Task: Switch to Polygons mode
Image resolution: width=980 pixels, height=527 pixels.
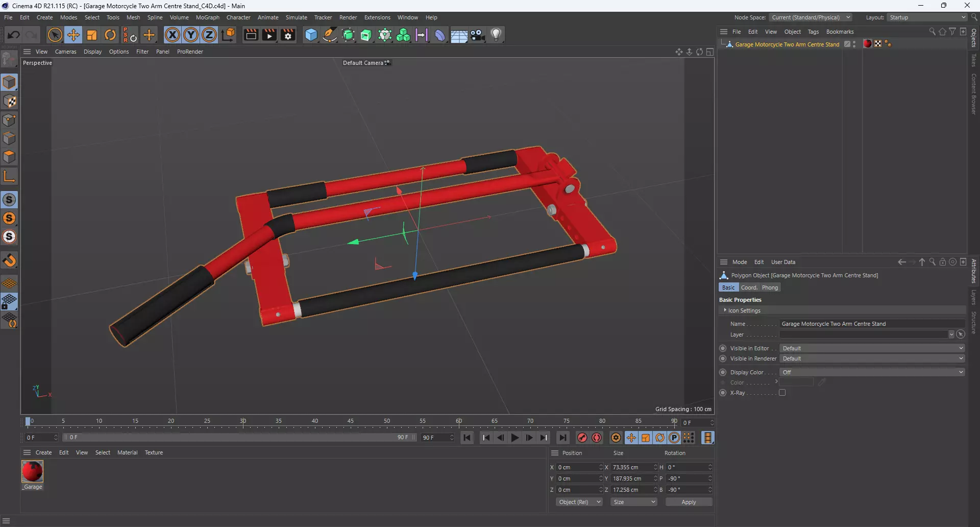Action: [10, 157]
